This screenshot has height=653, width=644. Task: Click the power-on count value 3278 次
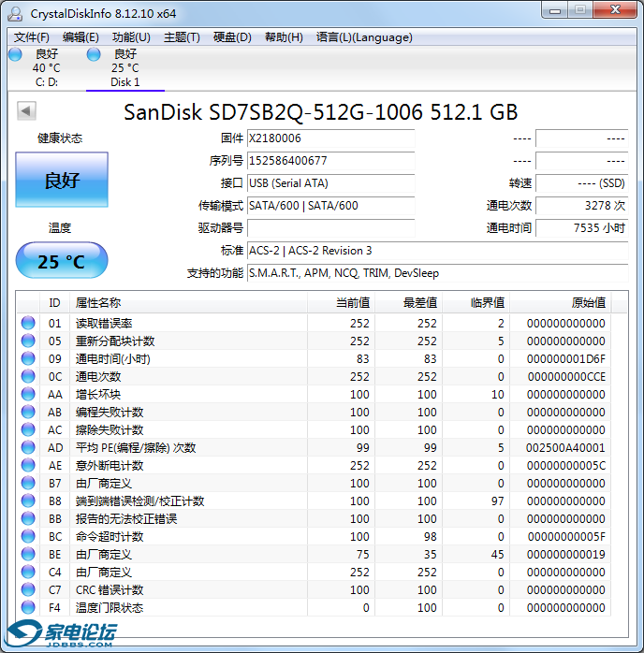581,206
